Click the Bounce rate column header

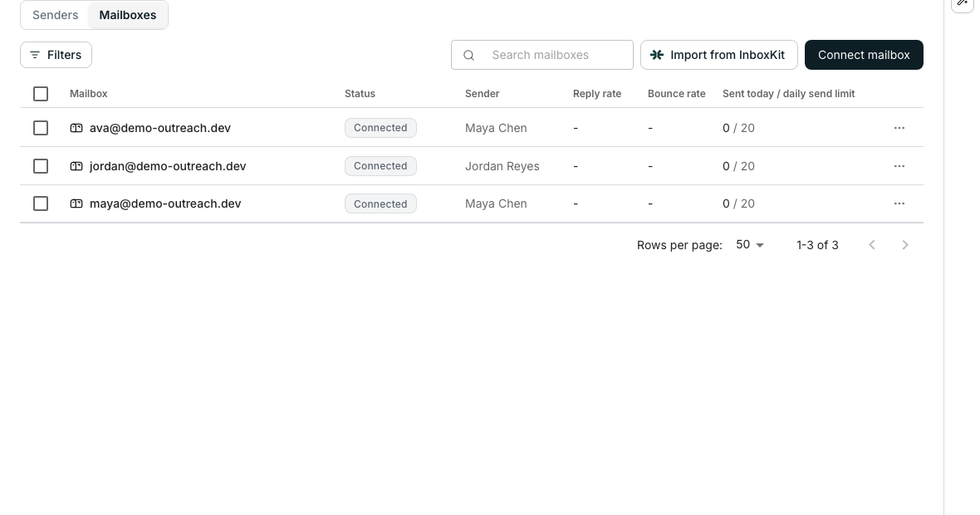[676, 94]
